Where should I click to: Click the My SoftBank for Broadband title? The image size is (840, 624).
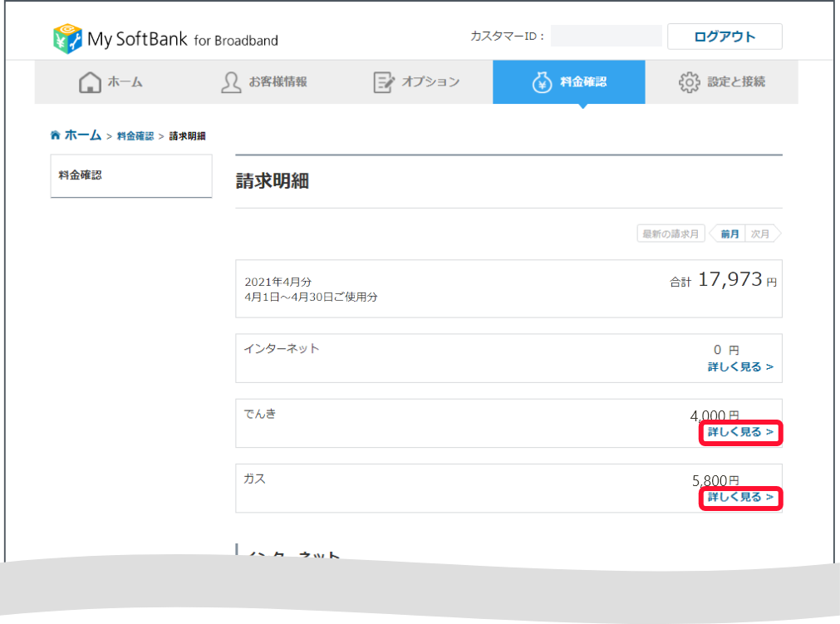183,39
